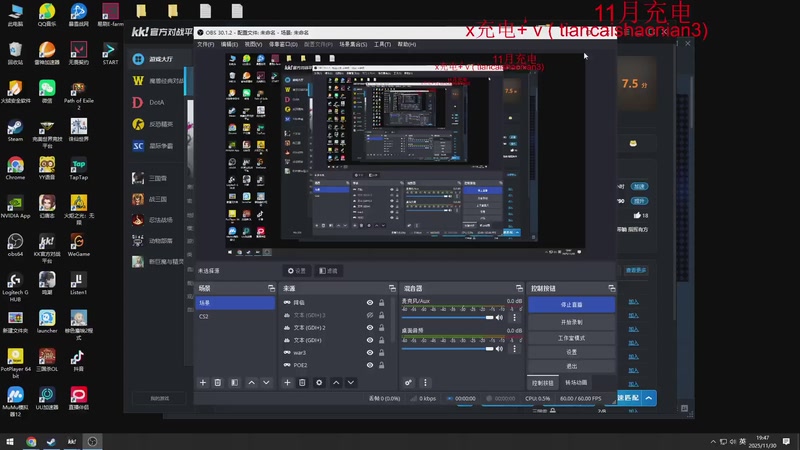Open Logitech G HUB desktop icon
Screen dimensions: 800x450
(15, 287)
